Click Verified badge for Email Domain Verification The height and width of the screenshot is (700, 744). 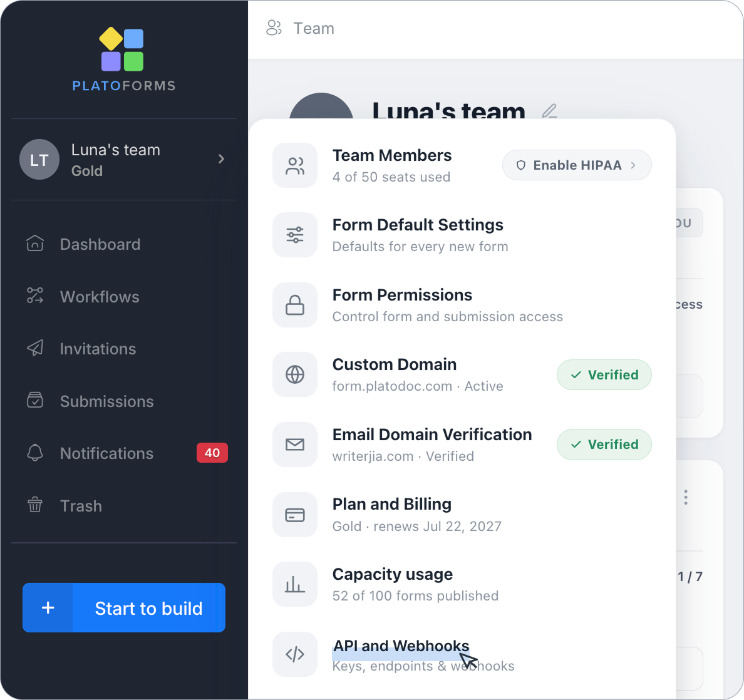(604, 445)
